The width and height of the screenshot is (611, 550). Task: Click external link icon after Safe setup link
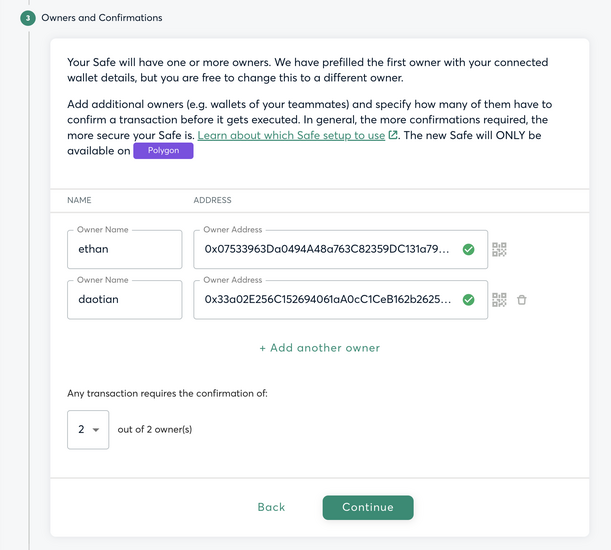(393, 135)
